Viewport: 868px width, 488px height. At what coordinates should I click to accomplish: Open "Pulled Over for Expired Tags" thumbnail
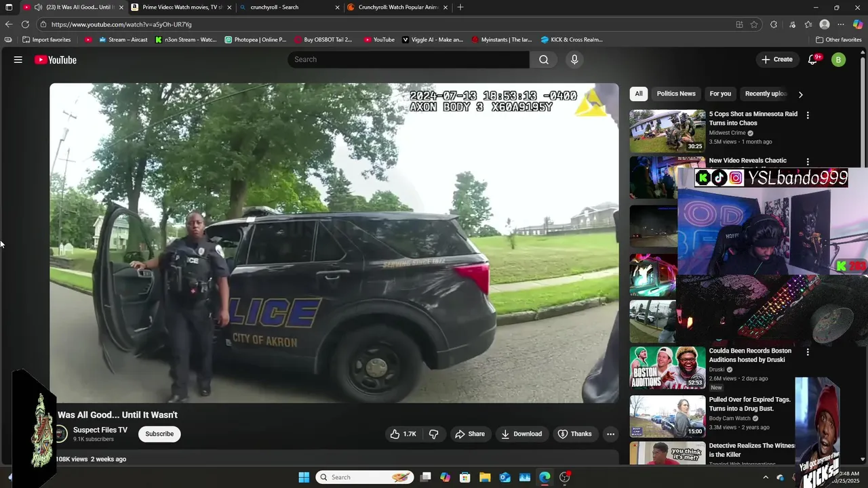(x=667, y=415)
